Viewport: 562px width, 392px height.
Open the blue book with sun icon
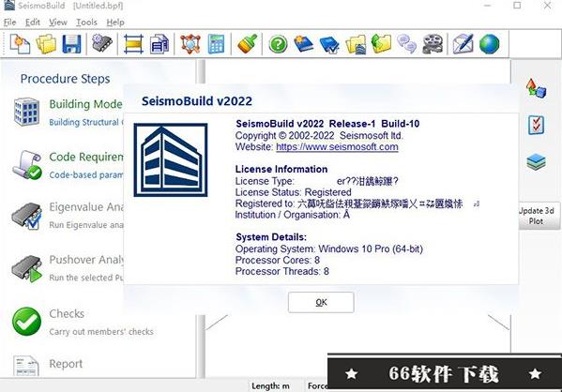tap(303, 44)
